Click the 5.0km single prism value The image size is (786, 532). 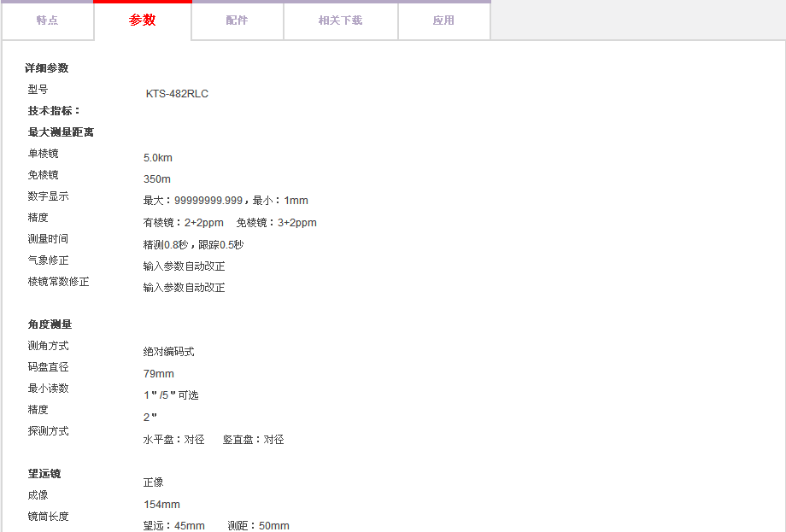tap(158, 158)
